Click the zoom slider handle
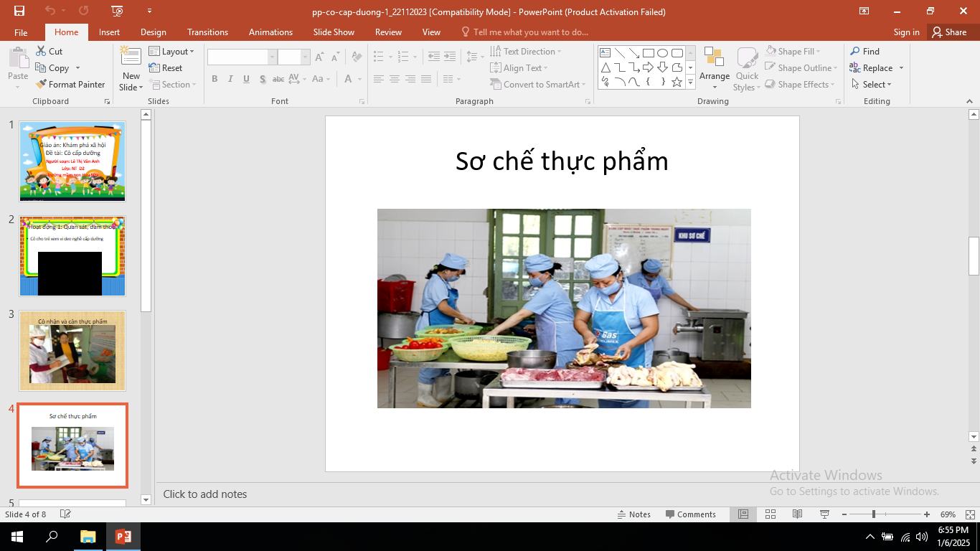This screenshot has width=980, height=551. [873, 514]
